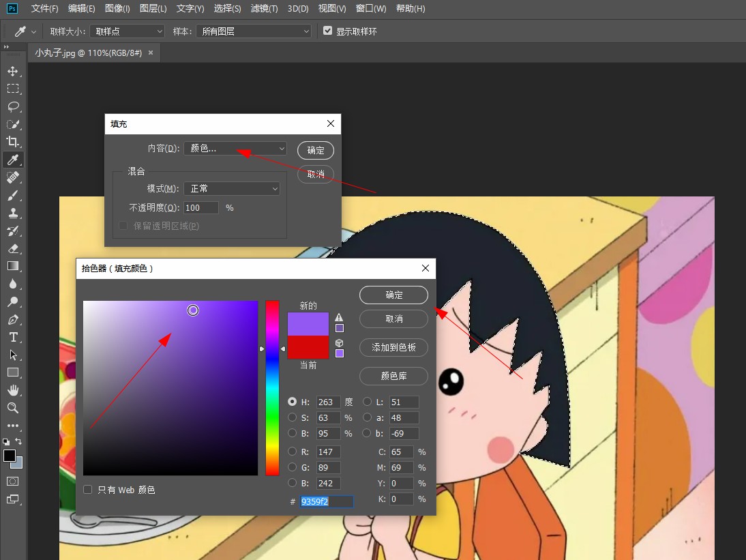Click the rainbow hue slider bar
This screenshot has height=560, width=746.
click(272, 387)
